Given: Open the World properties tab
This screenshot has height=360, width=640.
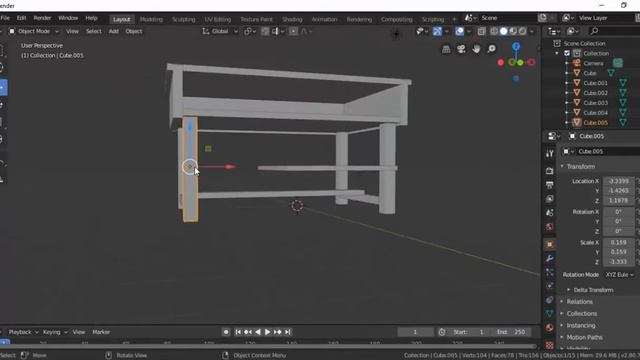Looking at the screenshot, I should pyautogui.click(x=550, y=227).
